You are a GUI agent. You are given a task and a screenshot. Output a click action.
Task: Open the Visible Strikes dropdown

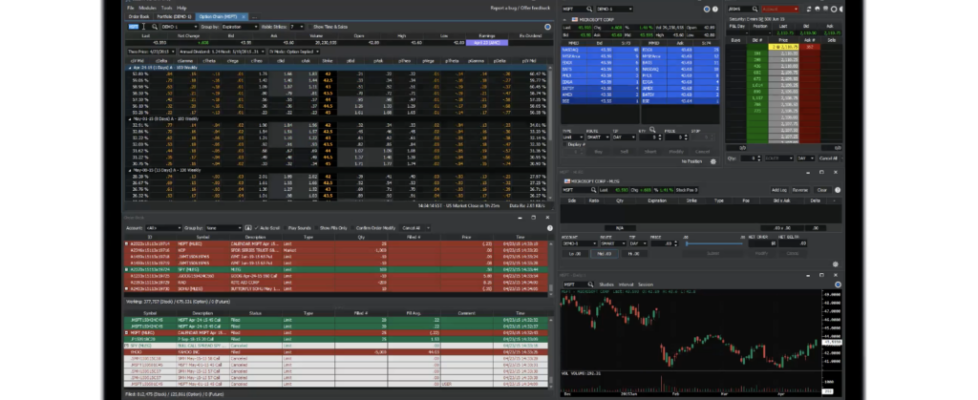click(298, 27)
